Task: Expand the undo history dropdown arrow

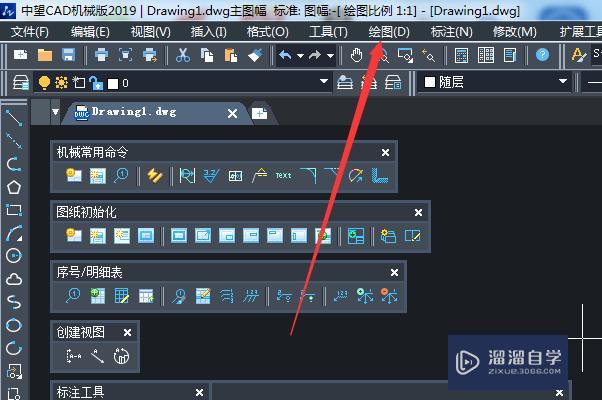Action: [x=301, y=56]
